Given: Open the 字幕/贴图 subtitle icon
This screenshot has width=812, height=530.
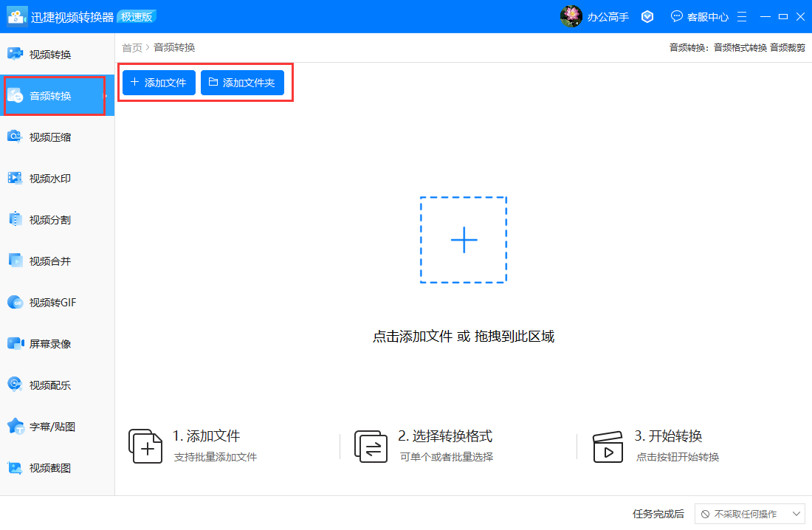Looking at the screenshot, I should click(x=16, y=426).
